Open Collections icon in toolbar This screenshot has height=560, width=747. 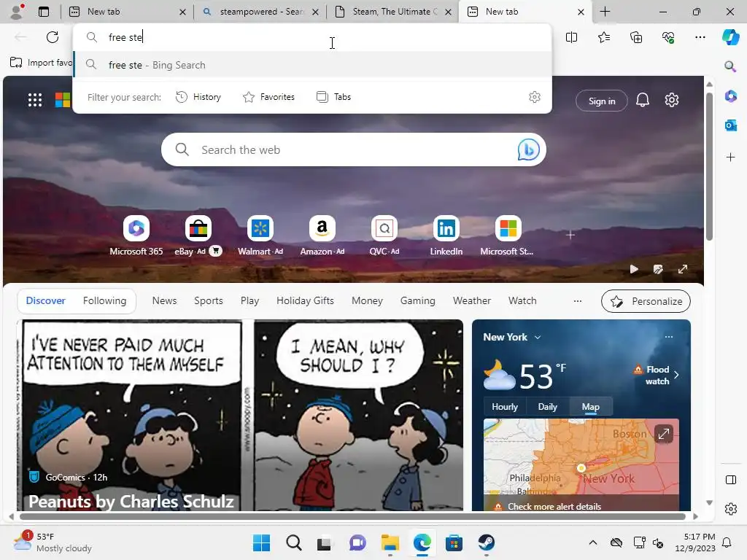click(636, 37)
